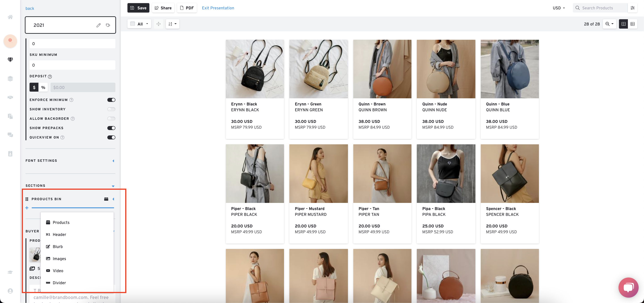
Task: Click the image gallery count icon
Action: [32, 269]
